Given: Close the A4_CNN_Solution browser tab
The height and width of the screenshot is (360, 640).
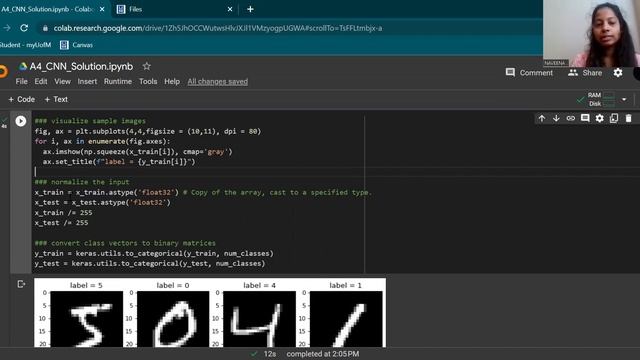Looking at the screenshot, I should (102, 9).
